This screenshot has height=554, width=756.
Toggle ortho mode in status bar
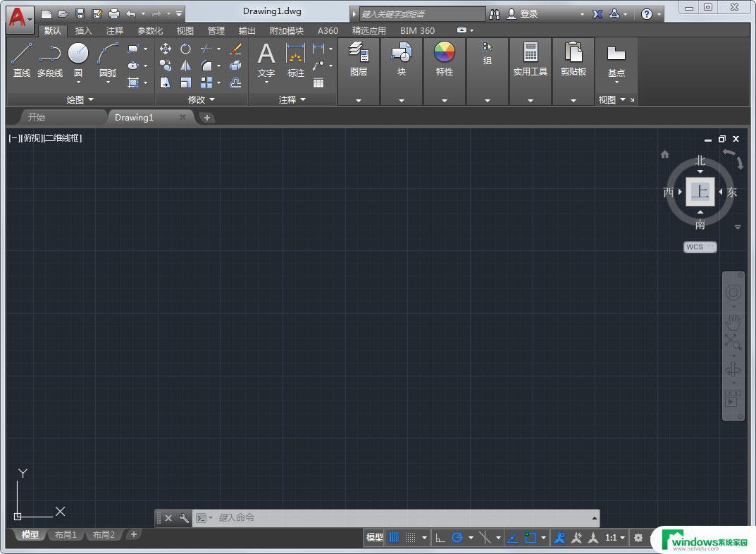click(440, 537)
